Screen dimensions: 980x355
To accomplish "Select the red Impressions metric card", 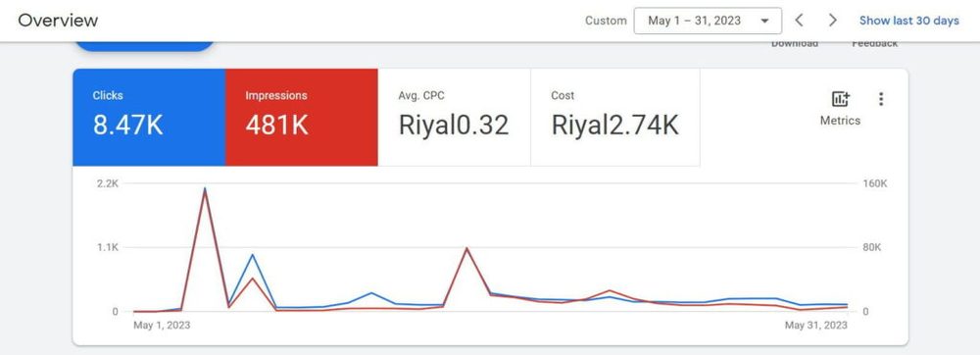I will (x=301, y=118).
